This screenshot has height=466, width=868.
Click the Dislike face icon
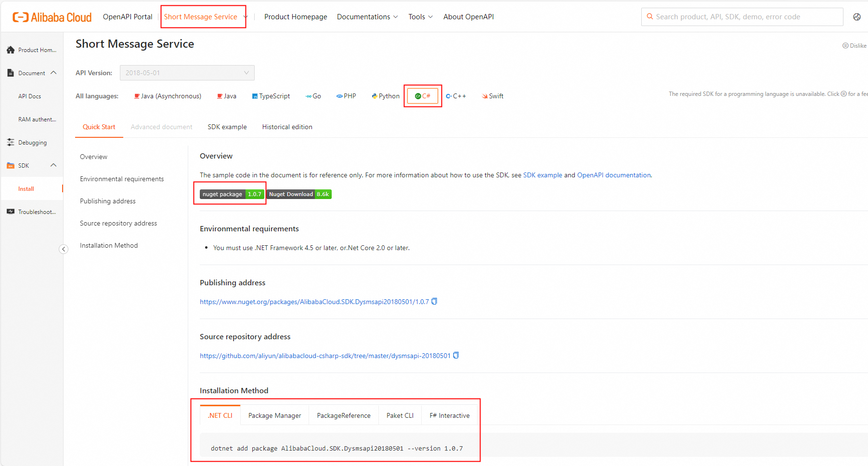[845, 46]
